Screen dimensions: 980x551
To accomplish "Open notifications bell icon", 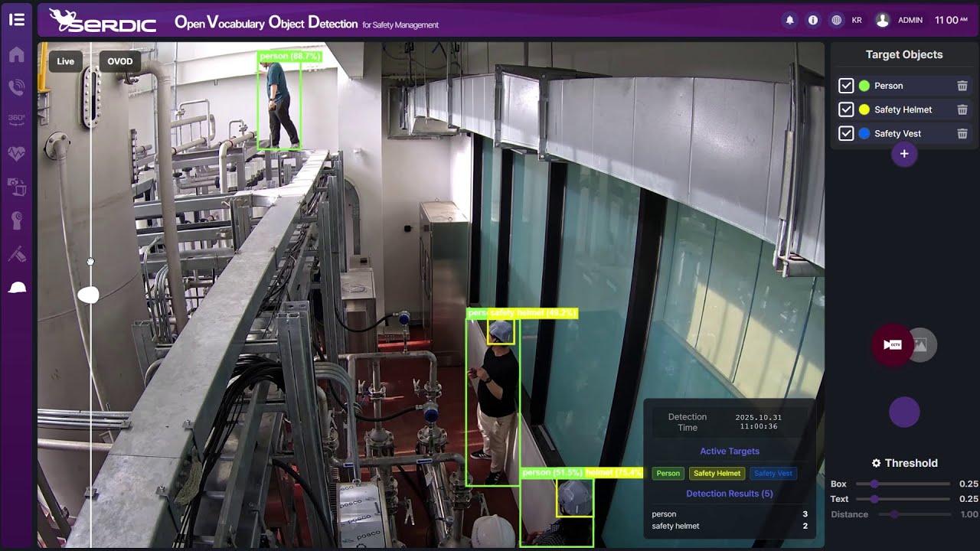I will 789,20.
